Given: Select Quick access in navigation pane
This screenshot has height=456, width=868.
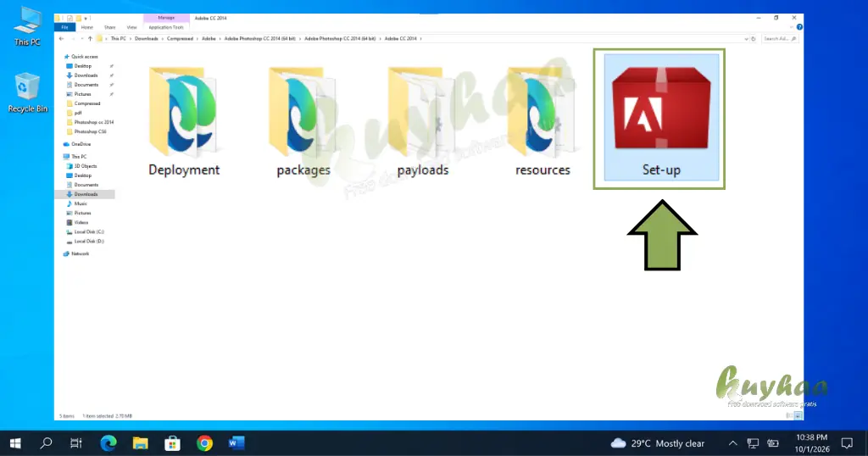Looking at the screenshot, I should pyautogui.click(x=81, y=57).
